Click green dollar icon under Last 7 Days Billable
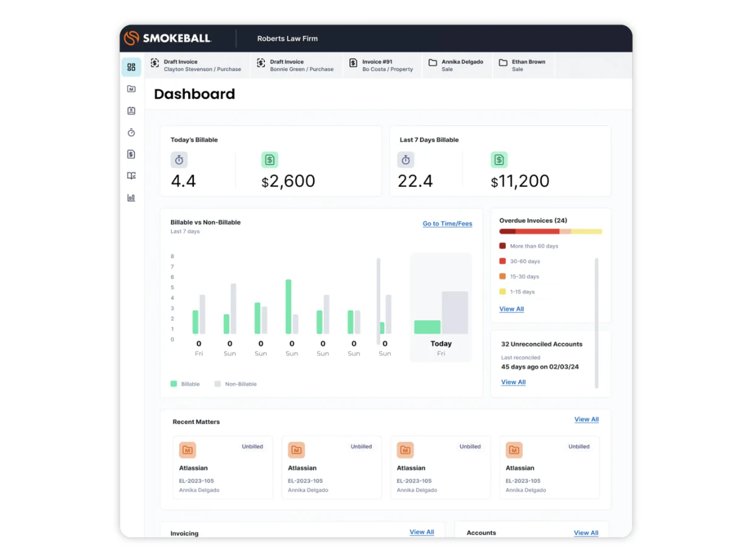This screenshot has width=751, height=560. (x=499, y=160)
